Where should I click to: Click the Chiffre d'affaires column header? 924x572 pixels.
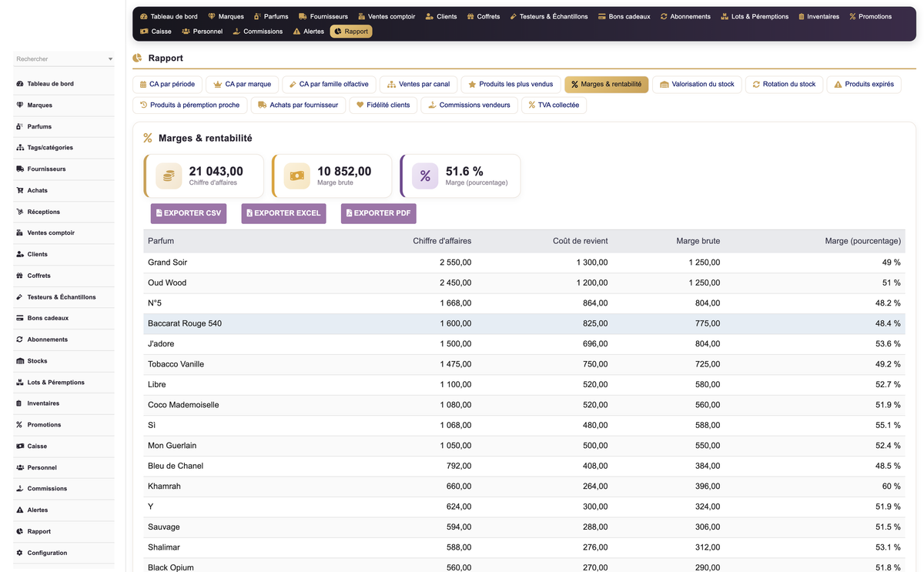(x=442, y=241)
